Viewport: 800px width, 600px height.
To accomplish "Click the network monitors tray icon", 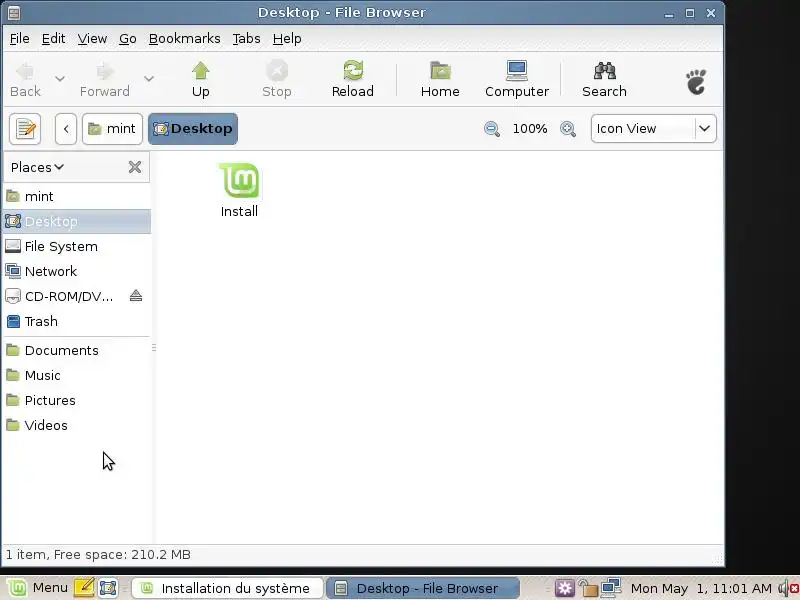I will click(x=611, y=588).
